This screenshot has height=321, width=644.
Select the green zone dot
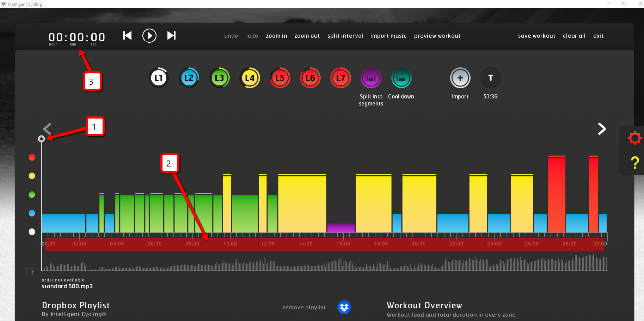pyautogui.click(x=32, y=194)
